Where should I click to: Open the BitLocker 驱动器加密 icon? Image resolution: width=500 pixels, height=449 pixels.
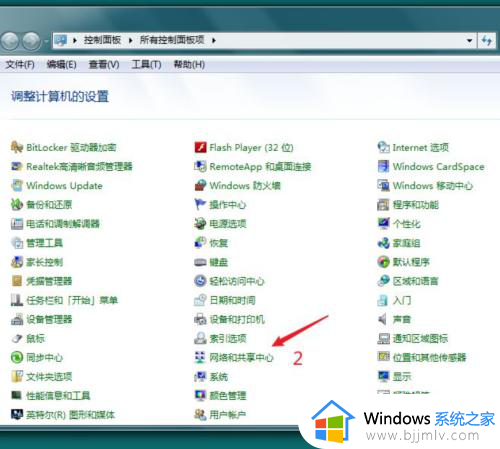[17, 147]
